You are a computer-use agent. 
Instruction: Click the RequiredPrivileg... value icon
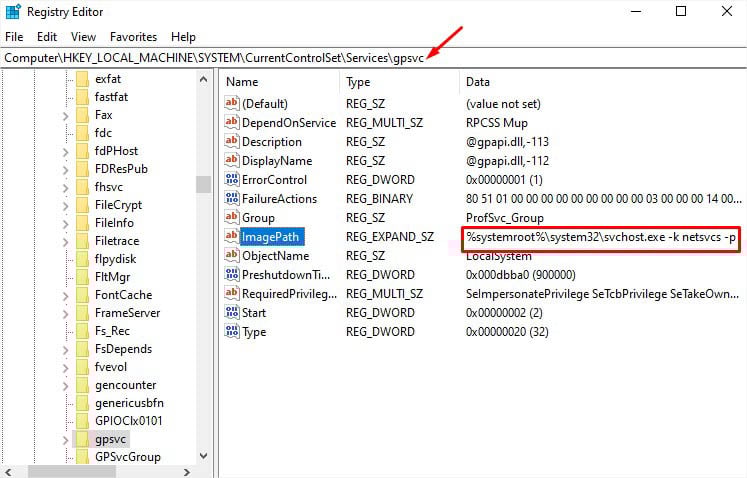point(232,294)
